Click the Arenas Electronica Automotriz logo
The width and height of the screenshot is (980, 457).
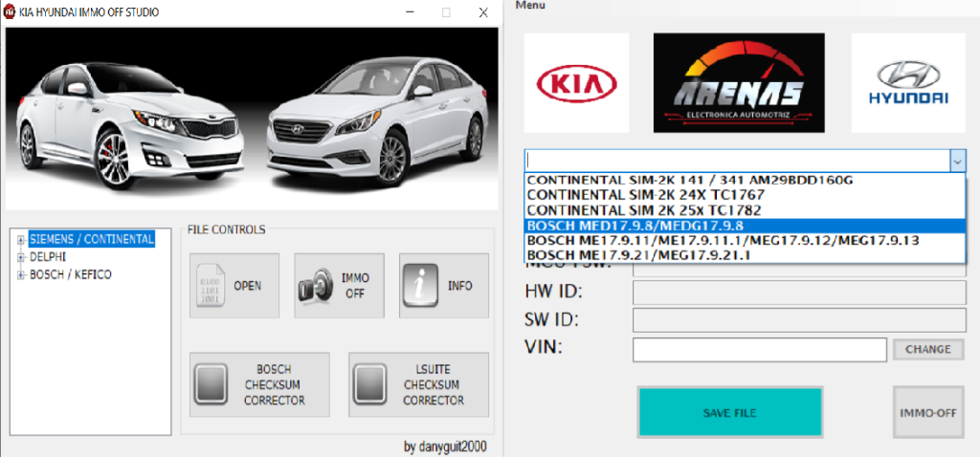(740, 83)
